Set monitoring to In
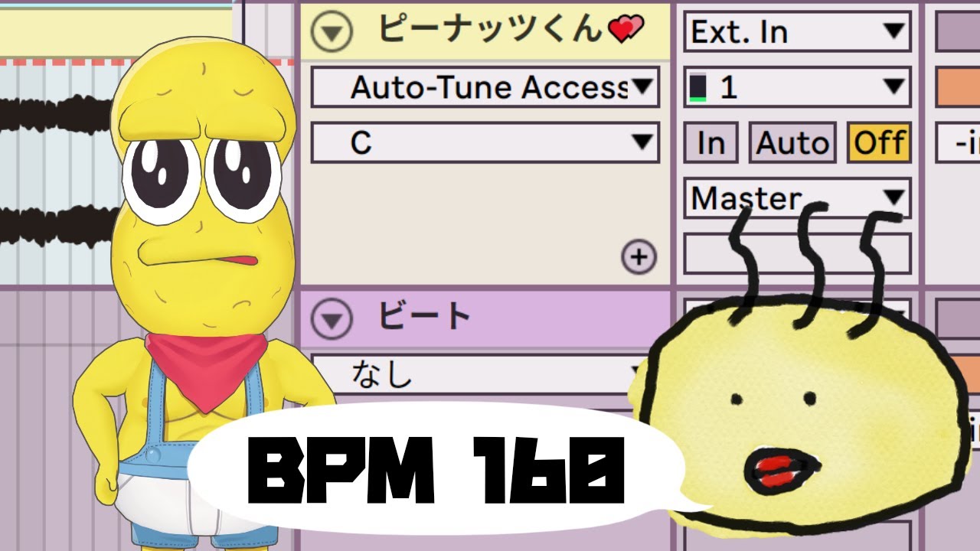Image resolution: width=980 pixels, height=551 pixels. coord(711,143)
